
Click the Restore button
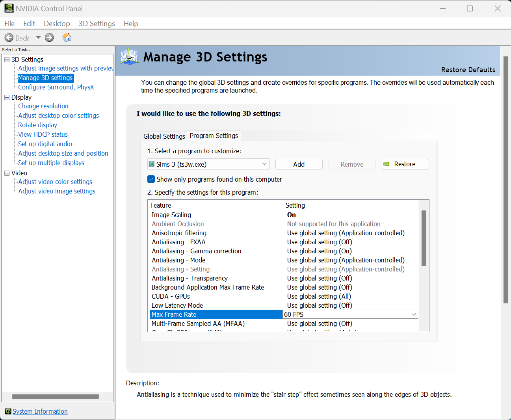coord(405,164)
